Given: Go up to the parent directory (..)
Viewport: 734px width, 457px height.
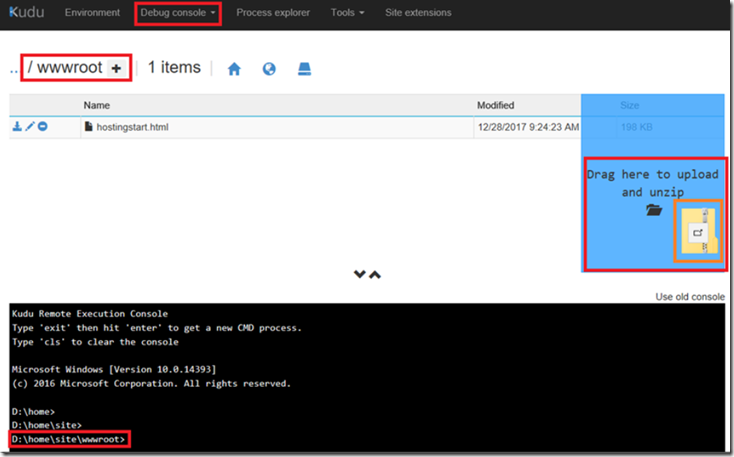Looking at the screenshot, I should pos(14,69).
